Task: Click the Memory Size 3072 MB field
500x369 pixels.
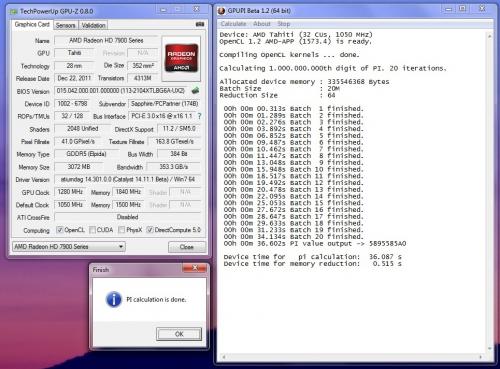Action: point(79,167)
